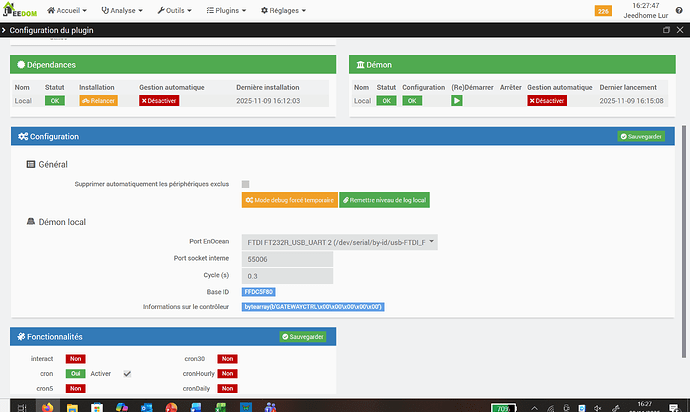The width and height of the screenshot is (690, 412).
Task: Click the Fonctionnalités puzzle icon
Action: [21, 336]
